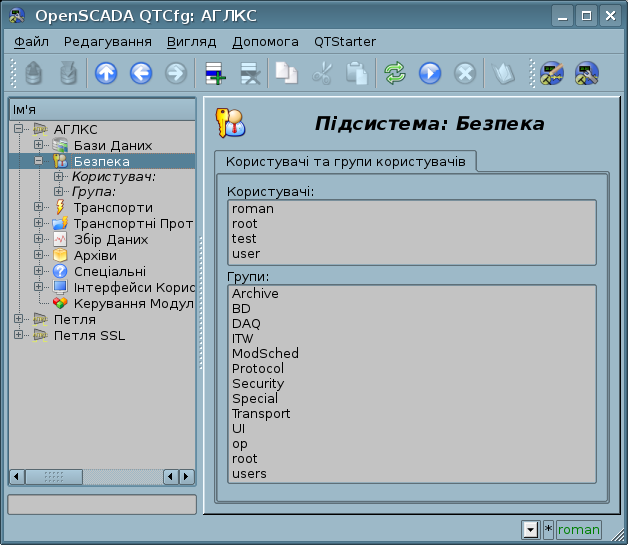Click the Збір Даних chart icon
Viewport: 628px width, 545px height.
click(60, 240)
